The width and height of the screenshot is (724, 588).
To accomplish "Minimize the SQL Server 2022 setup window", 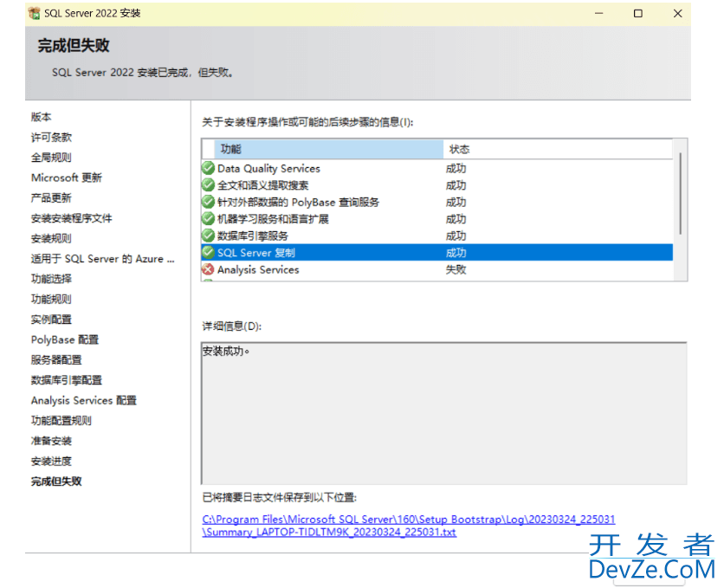I will point(599,13).
